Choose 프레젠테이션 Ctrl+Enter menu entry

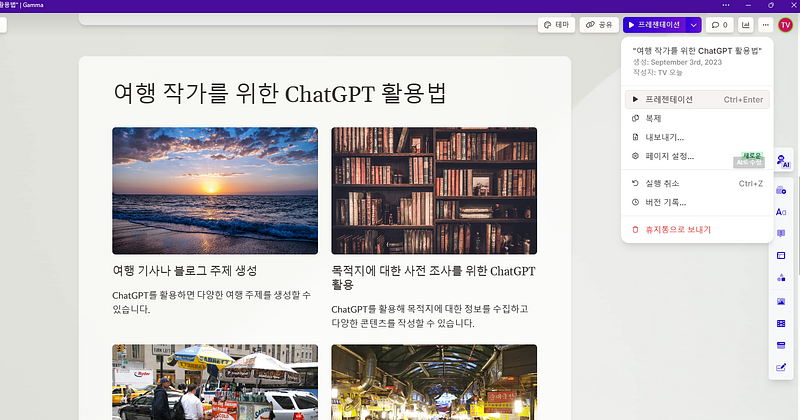[x=697, y=100]
